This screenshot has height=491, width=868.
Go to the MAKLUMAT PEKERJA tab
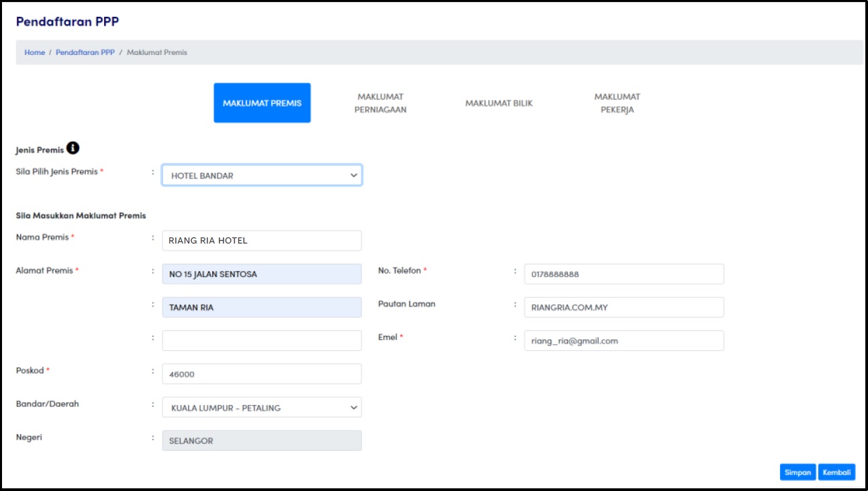pos(617,103)
